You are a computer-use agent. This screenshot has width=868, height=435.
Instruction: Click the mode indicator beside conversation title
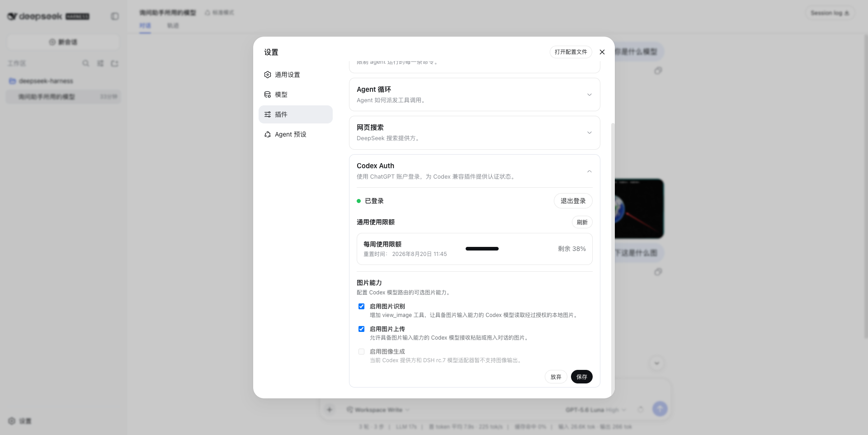219,13
